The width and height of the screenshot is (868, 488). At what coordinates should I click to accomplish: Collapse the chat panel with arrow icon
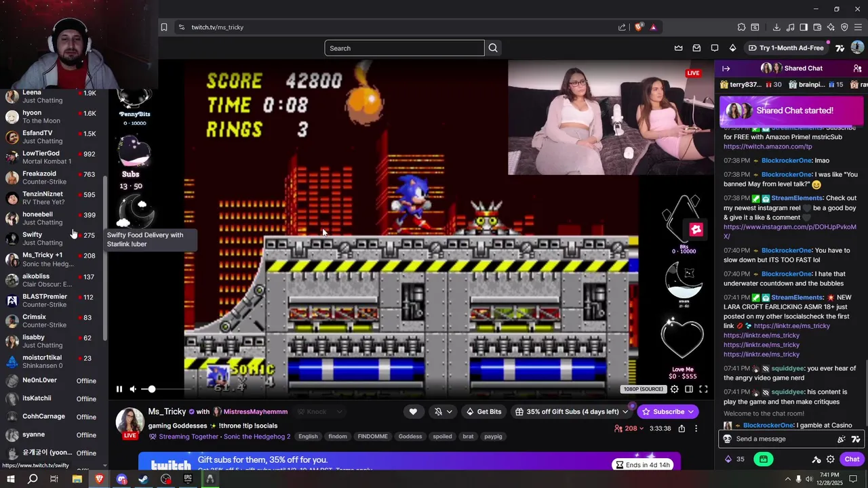tap(726, 68)
